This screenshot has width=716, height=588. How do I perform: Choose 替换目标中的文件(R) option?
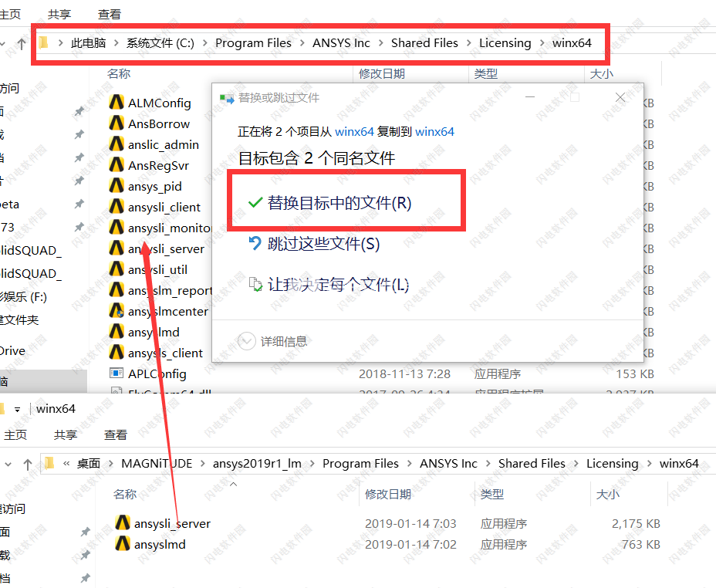[x=339, y=203]
